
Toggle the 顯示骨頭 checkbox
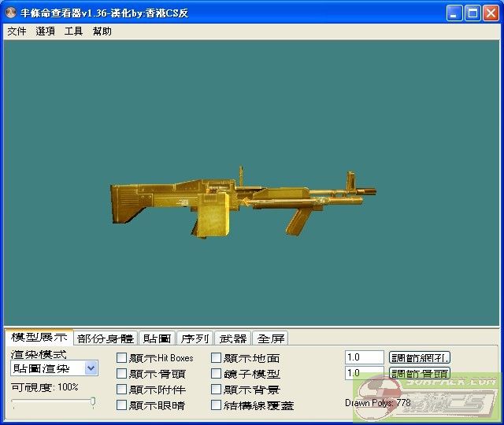click(x=122, y=374)
